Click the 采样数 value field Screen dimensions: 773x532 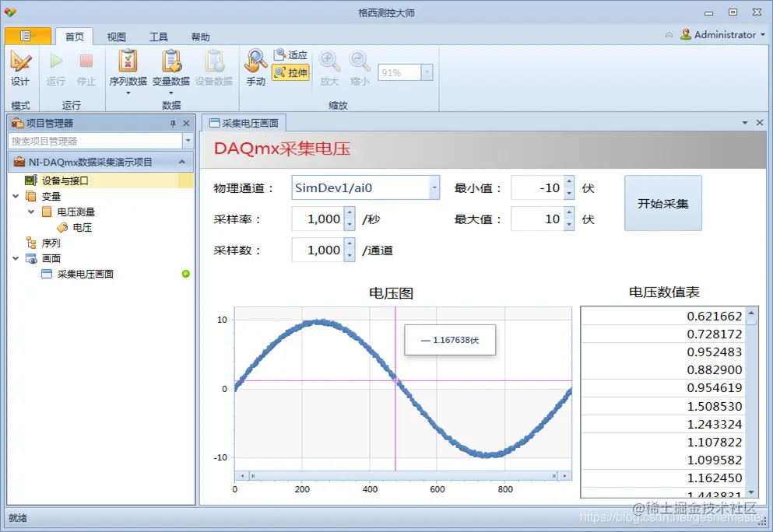click(318, 250)
